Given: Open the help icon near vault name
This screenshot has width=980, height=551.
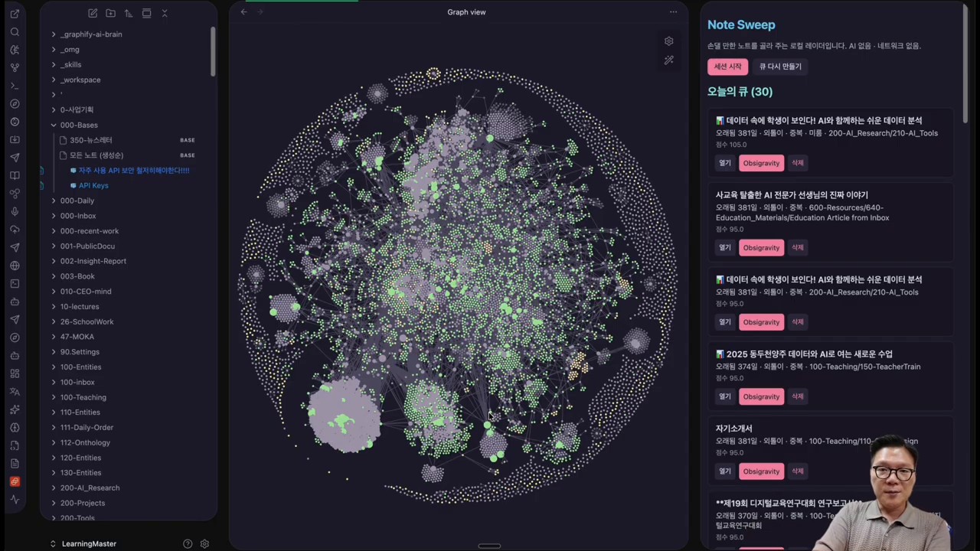Looking at the screenshot, I should click(188, 543).
